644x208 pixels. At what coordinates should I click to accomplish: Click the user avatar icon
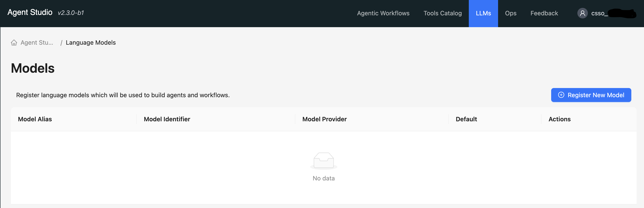point(582,13)
